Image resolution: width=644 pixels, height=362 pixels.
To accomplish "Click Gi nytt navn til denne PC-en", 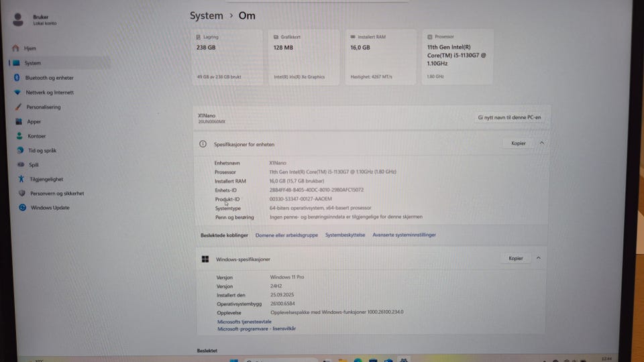I will click(x=509, y=117).
